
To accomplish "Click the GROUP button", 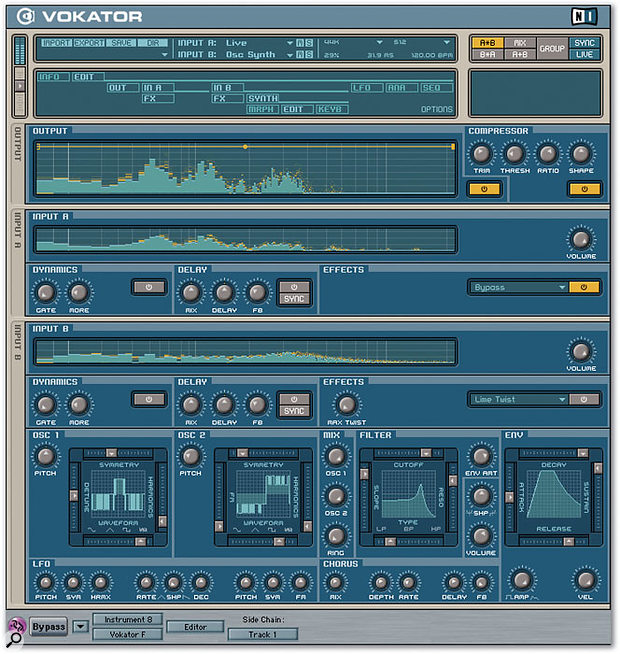I will coord(552,49).
